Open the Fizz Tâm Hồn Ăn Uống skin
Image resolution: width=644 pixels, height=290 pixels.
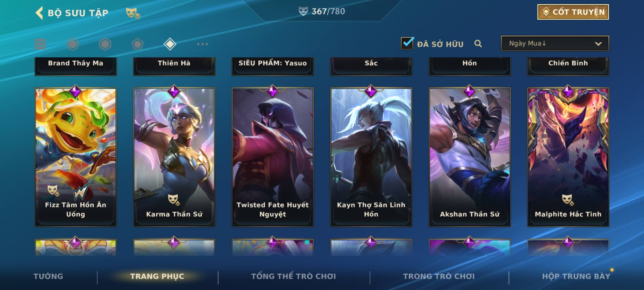coord(76,157)
